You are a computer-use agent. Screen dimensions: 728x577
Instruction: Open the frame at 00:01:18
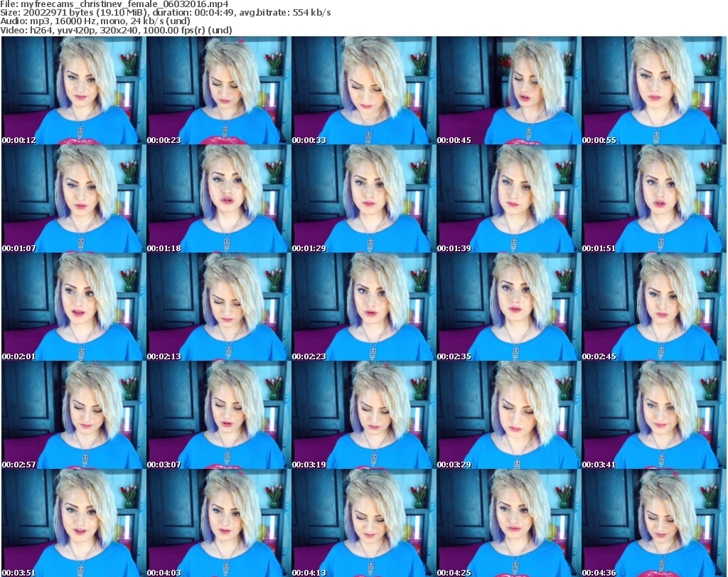click(219, 198)
